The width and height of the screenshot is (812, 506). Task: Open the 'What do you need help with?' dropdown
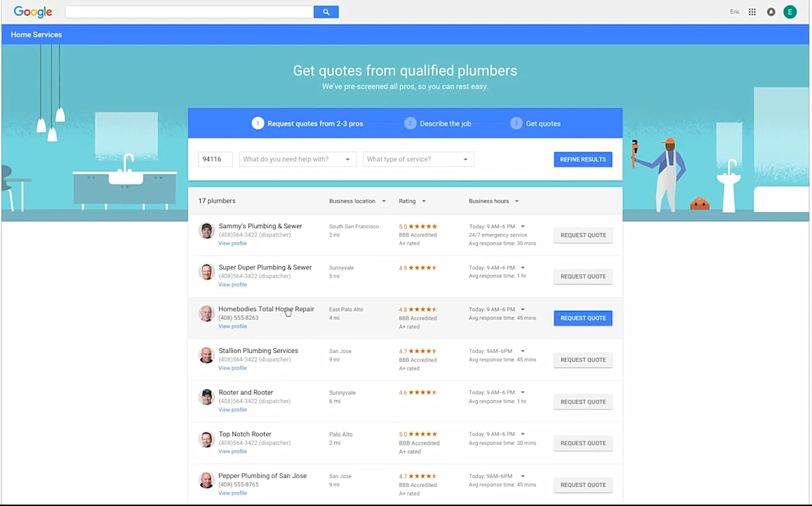[298, 159]
